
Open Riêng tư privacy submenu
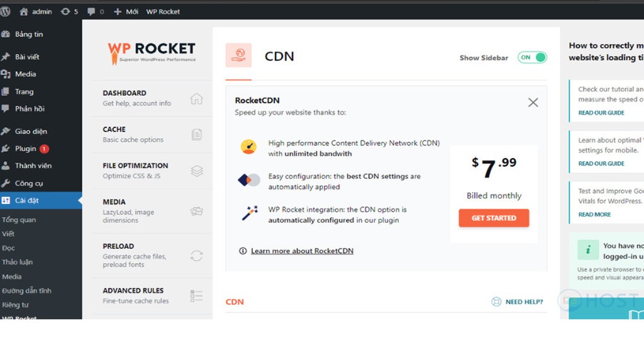click(x=15, y=305)
